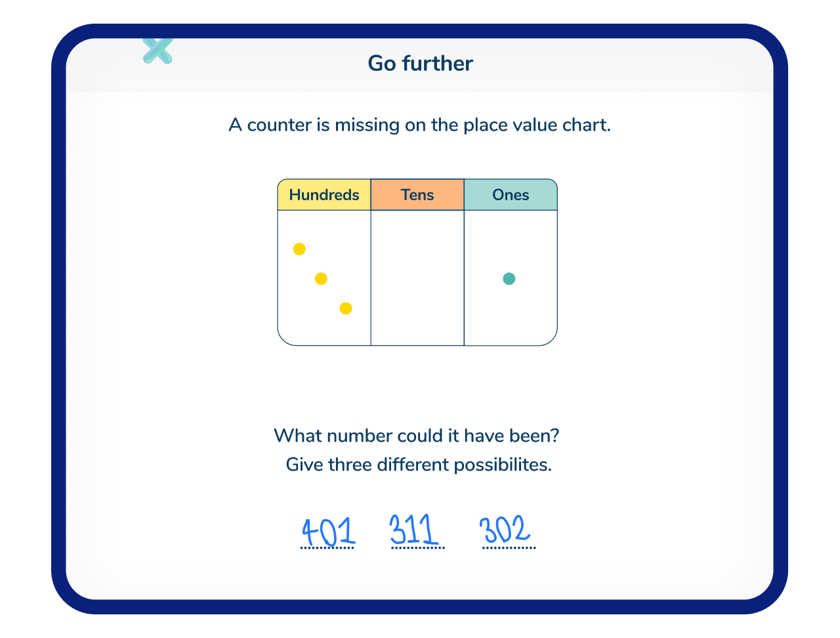Viewport: 840px width, 638px height.
Task: Select the bottom yellow counter in Hundreds
Action: [x=346, y=308]
